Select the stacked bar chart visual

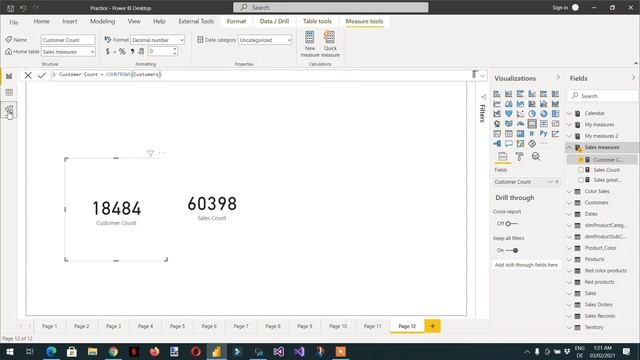tap(497, 94)
